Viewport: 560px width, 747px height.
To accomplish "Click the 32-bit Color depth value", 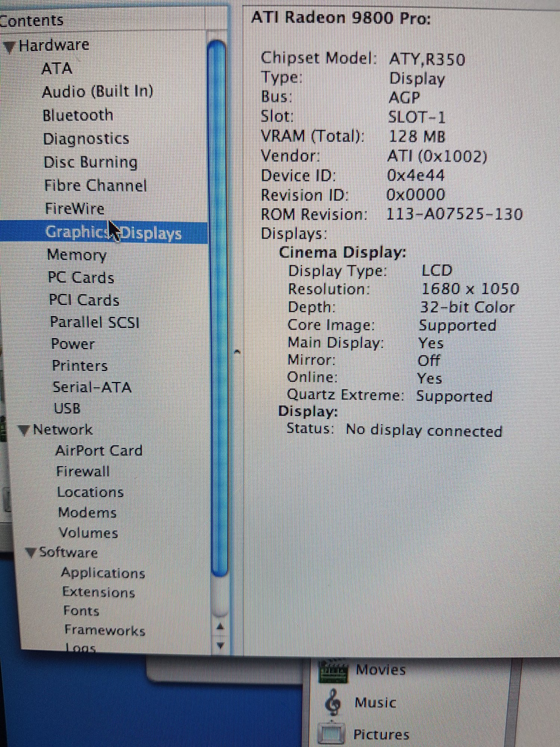I will [467, 307].
